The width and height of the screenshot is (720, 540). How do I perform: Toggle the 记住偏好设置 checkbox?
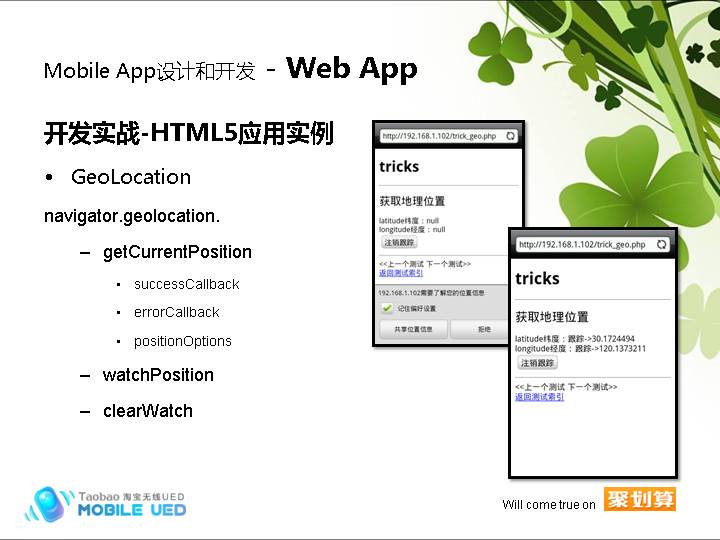pyautogui.click(x=387, y=308)
